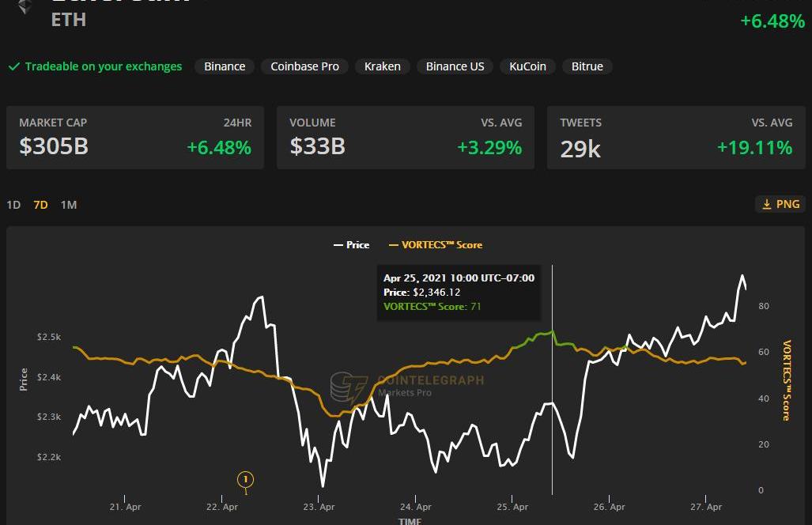Open the Kraken exchange tag

coord(382,66)
